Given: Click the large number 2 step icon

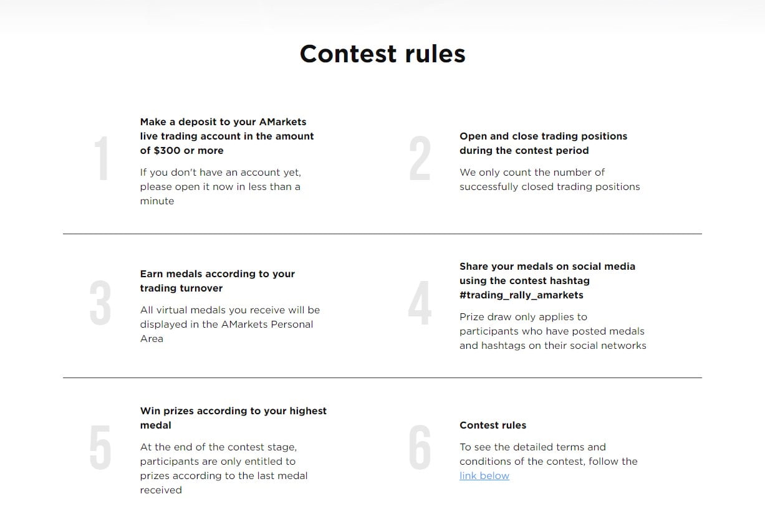Looking at the screenshot, I should 420,159.
